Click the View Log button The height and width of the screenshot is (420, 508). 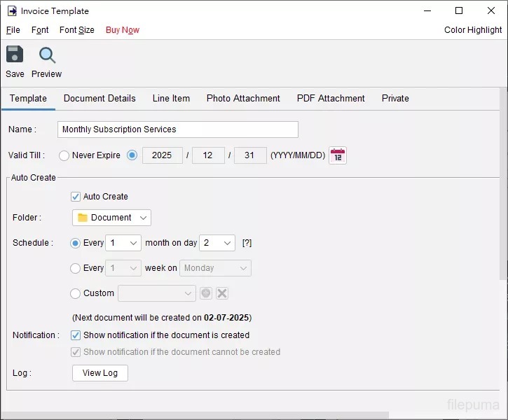point(100,373)
